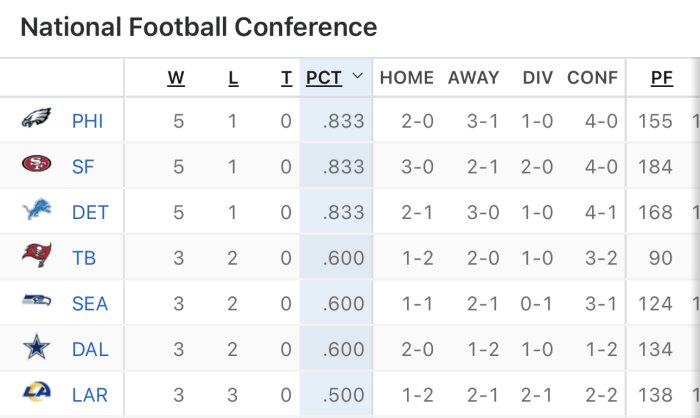This screenshot has width=700, height=418.
Task: Sort standings by W column header
Action: 176,77
